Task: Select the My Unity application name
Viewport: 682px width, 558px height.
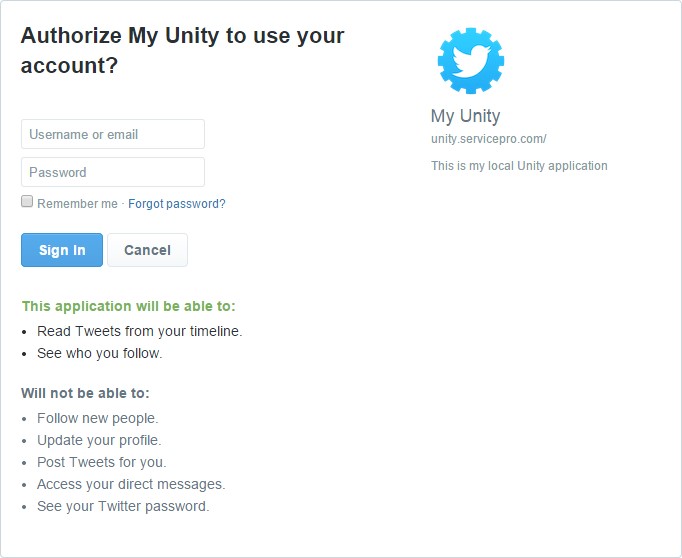Action: (x=465, y=116)
